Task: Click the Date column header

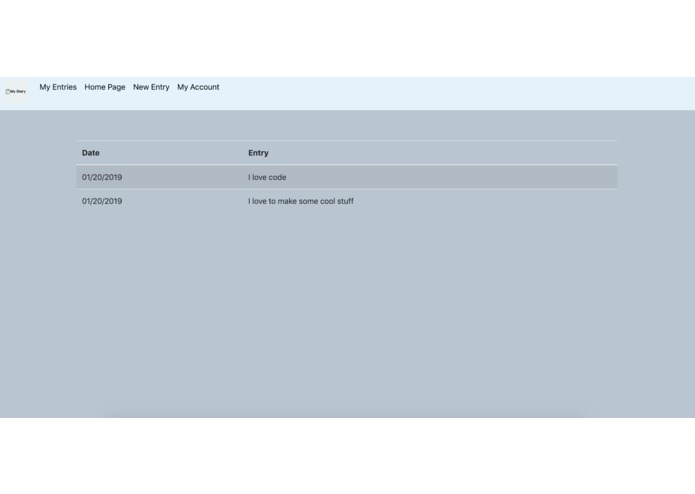Action: [91, 153]
